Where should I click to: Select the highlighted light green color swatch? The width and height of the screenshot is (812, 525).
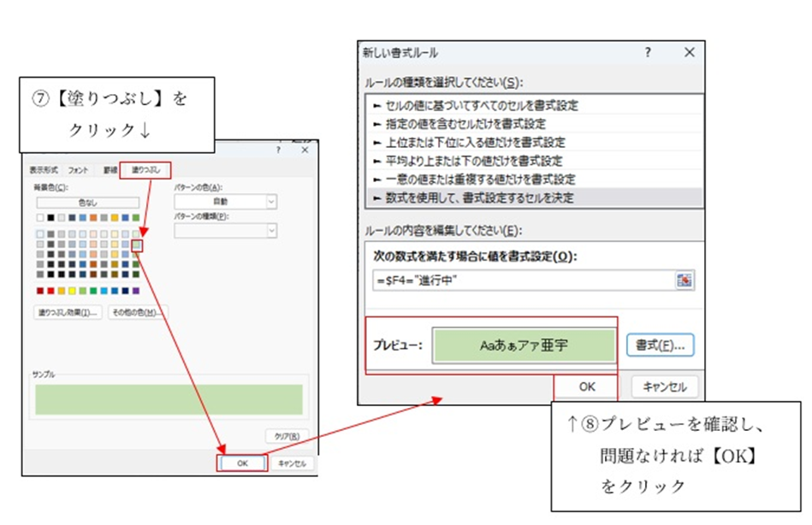pyautogui.click(x=137, y=245)
